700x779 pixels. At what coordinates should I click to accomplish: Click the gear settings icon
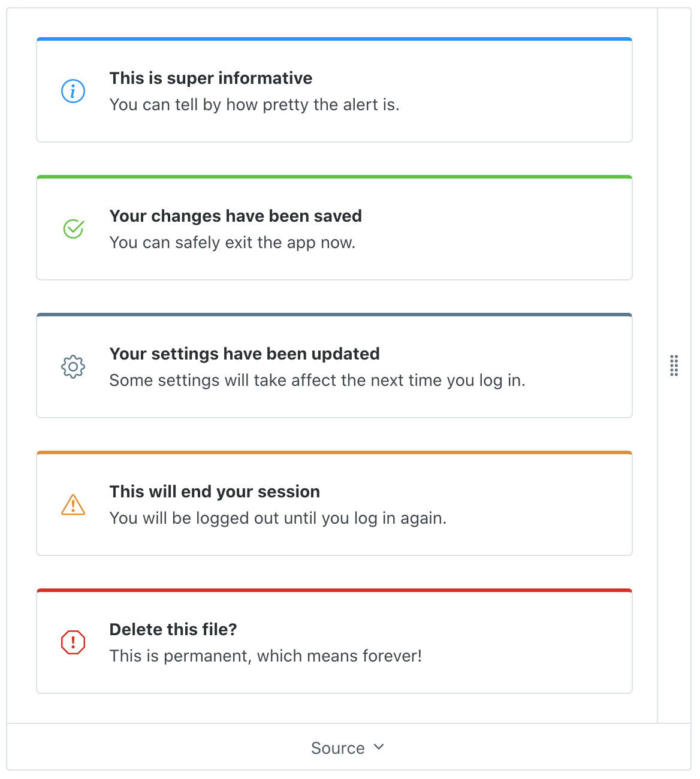pyautogui.click(x=73, y=366)
